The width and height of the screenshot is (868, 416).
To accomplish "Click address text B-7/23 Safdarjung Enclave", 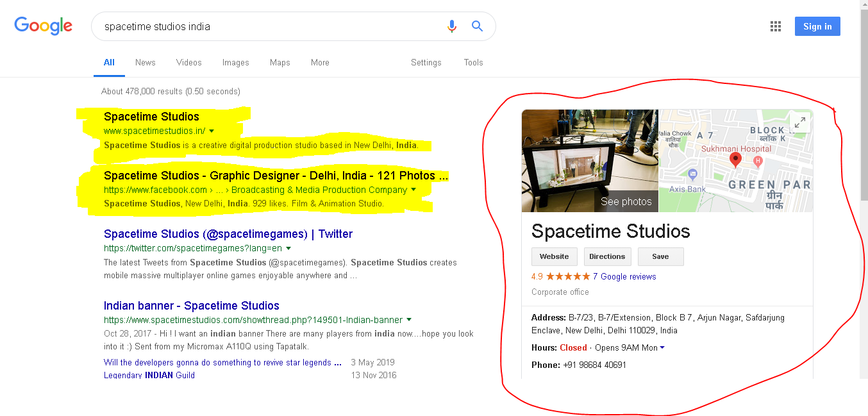I will [x=658, y=324].
